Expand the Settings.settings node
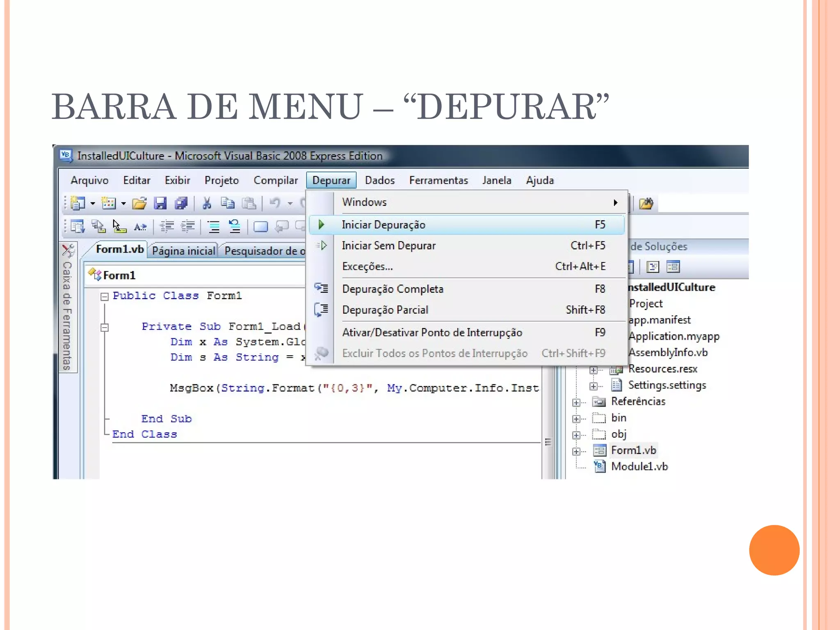The width and height of the screenshot is (840, 630). 593,386
